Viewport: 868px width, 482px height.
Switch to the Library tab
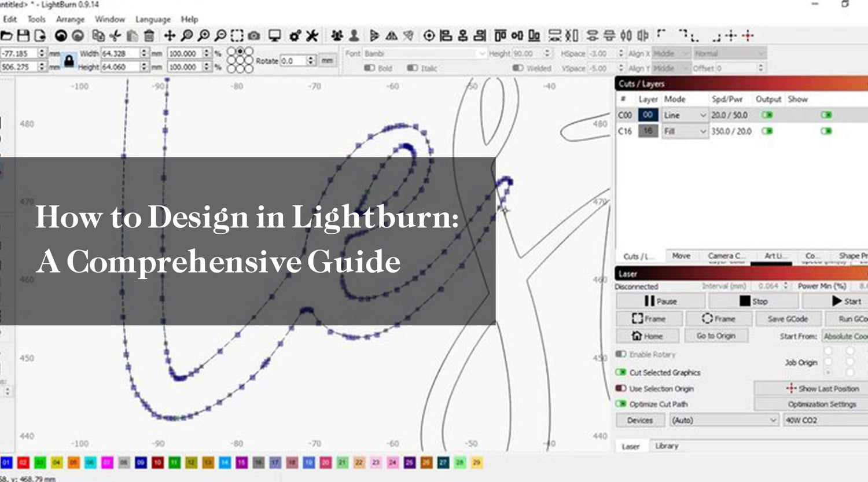(x=667, y=446)
